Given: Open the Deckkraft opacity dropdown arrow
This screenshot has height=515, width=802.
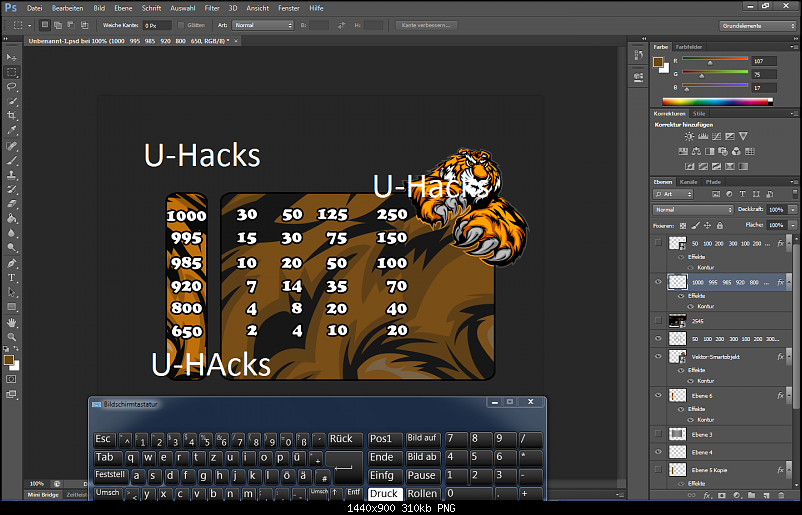Looking at the screenshot, I should point(793,210).
